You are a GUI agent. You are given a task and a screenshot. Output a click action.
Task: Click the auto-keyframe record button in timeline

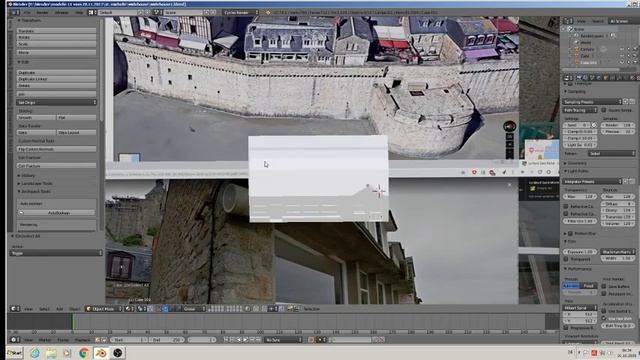(x=311, y=340)
